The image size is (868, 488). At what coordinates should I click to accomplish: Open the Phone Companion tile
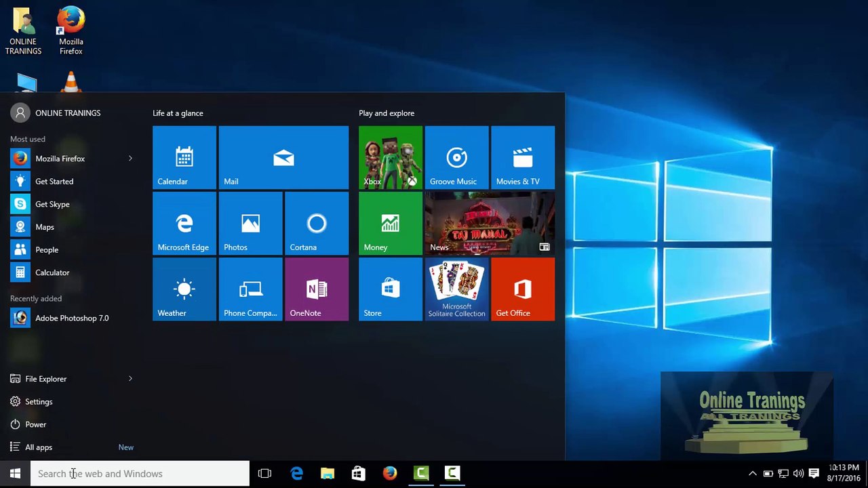pyautogui.click(x=250, y=289)
